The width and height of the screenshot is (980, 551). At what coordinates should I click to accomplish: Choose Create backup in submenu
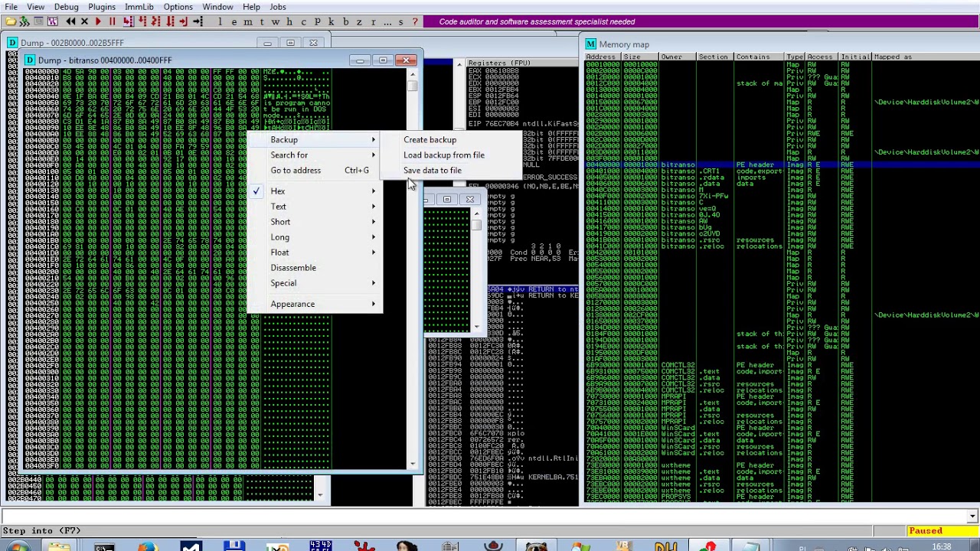(430, 140)
